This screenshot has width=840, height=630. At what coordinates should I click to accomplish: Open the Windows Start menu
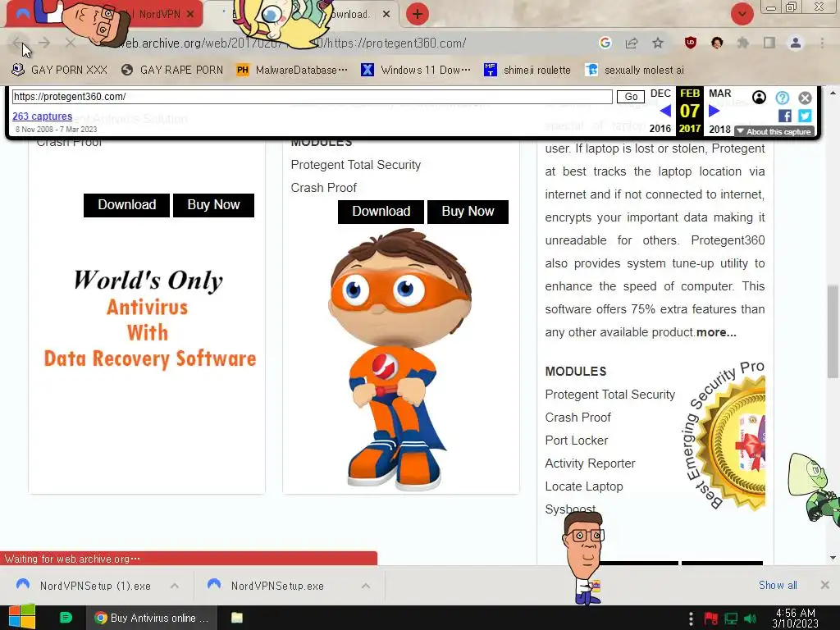[21, 617]
